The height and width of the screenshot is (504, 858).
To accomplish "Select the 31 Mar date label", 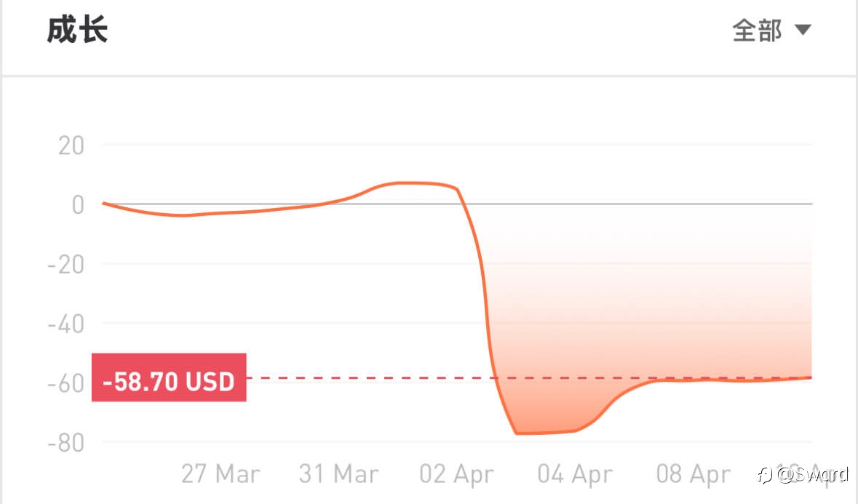I will click(x=338, y=474).
